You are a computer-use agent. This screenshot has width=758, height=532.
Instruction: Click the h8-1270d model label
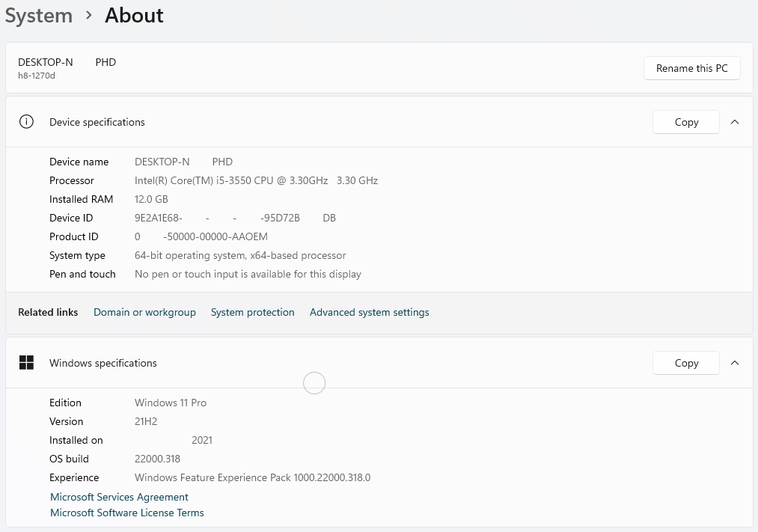(37, 76)
